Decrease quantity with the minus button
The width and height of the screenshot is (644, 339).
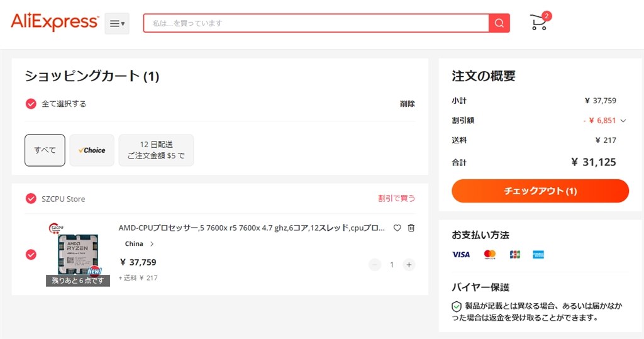[375, 265]
